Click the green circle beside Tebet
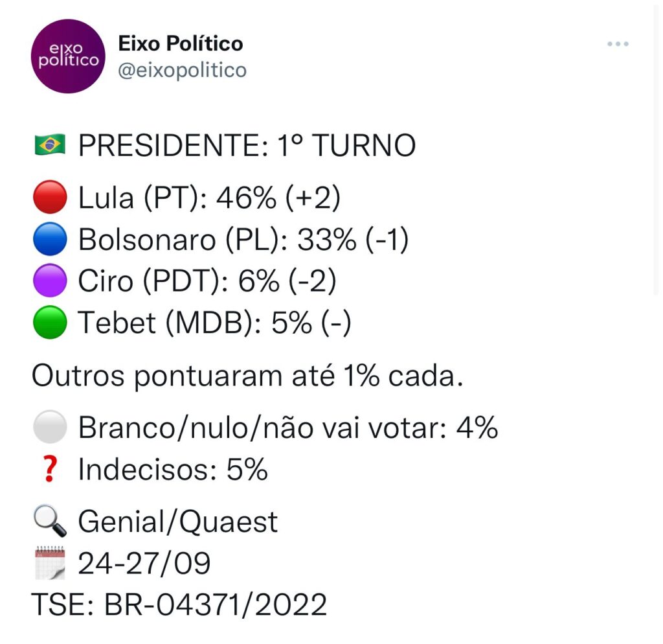 (49, 323)
